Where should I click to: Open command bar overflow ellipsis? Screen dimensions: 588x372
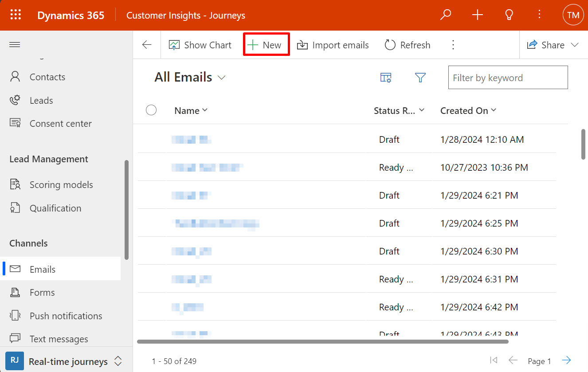pos(453,45)
